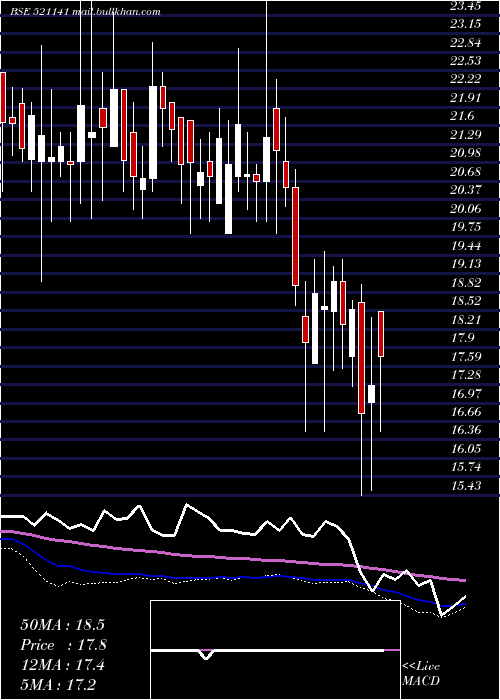This screenshot has height=700, width=500.
Task: Click the 17.59 price axis label
Action: pyautogui.click(x=466, y=356)
